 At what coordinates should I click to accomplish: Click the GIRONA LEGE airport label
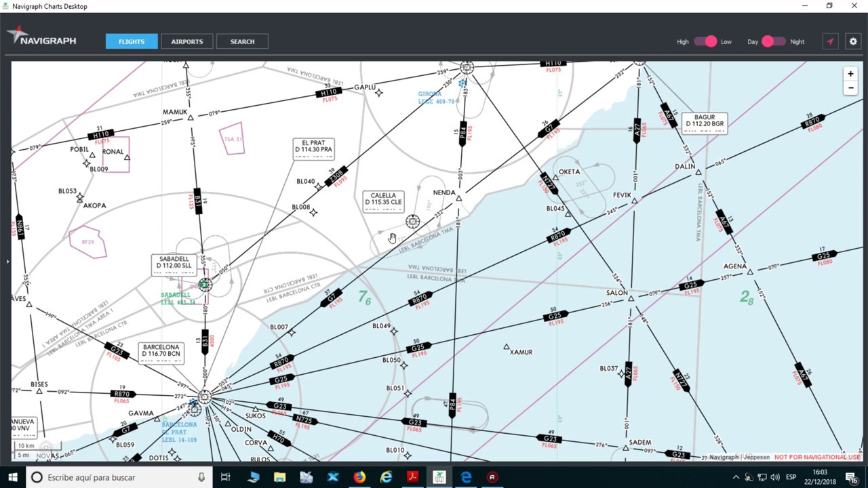coord(436,98)
